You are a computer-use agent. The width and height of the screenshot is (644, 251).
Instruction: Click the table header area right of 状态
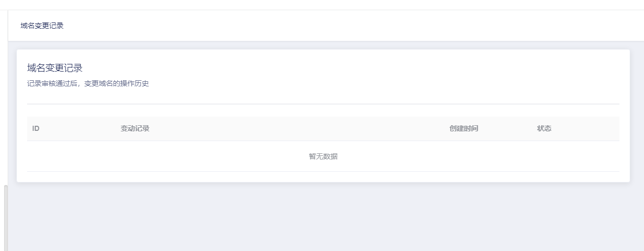tap(586, 129)
